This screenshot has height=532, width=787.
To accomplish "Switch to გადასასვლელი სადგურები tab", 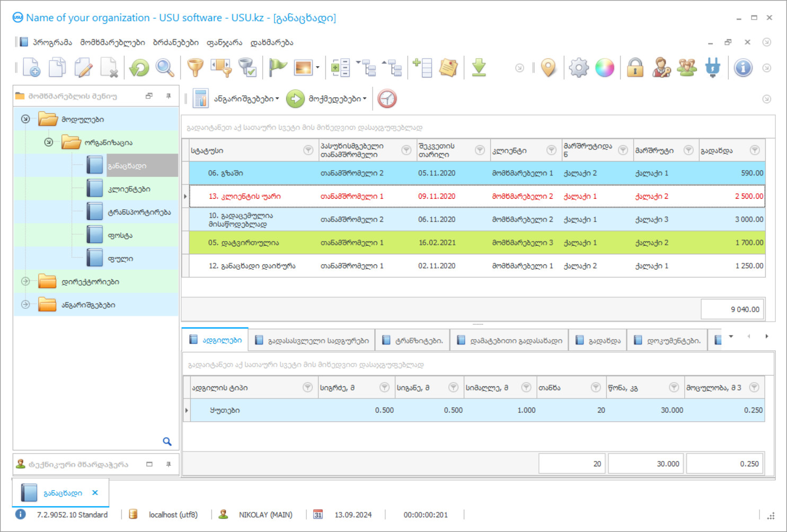I will [x=312, y=341].
